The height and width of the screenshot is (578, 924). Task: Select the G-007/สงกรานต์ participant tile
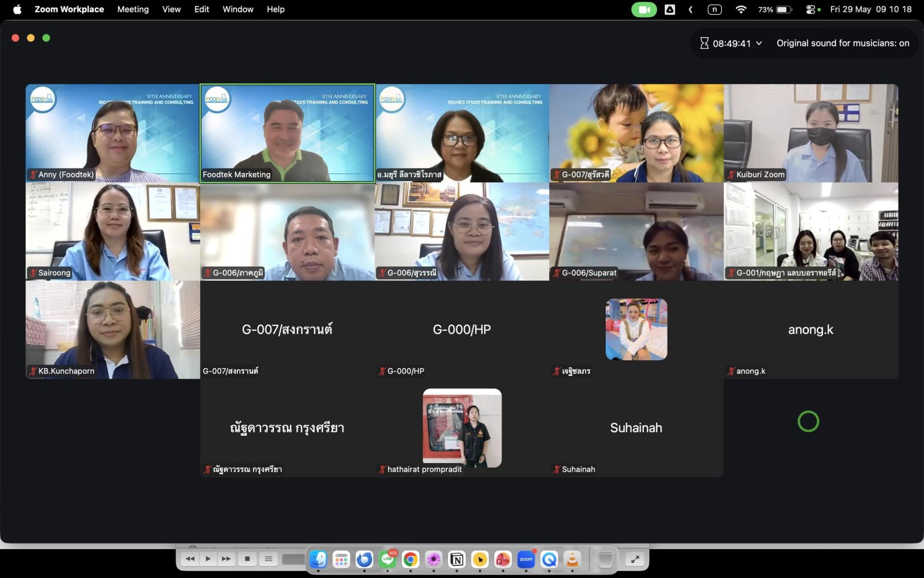point(287,330)
